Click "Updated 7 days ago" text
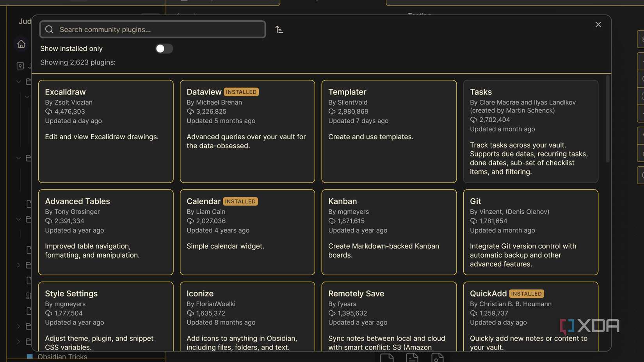 click(358, 121)
